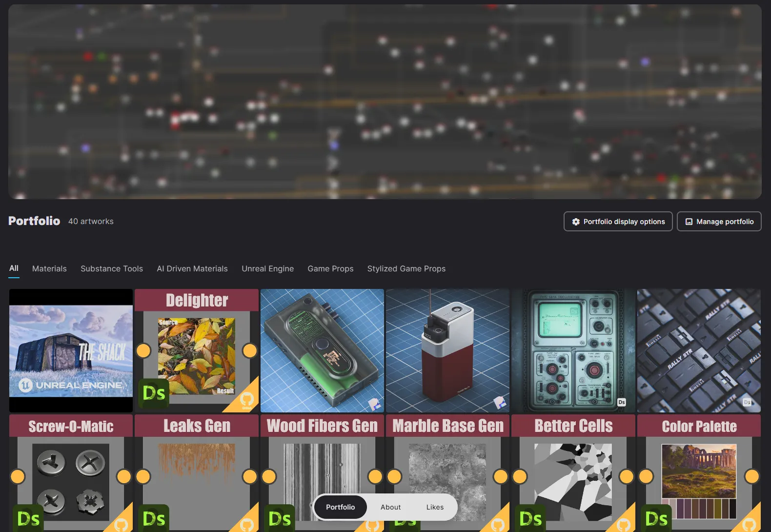Viewport: 771px width, 532px height.
Task: Open the About section in the floating bar
Action: coord(390,507)
